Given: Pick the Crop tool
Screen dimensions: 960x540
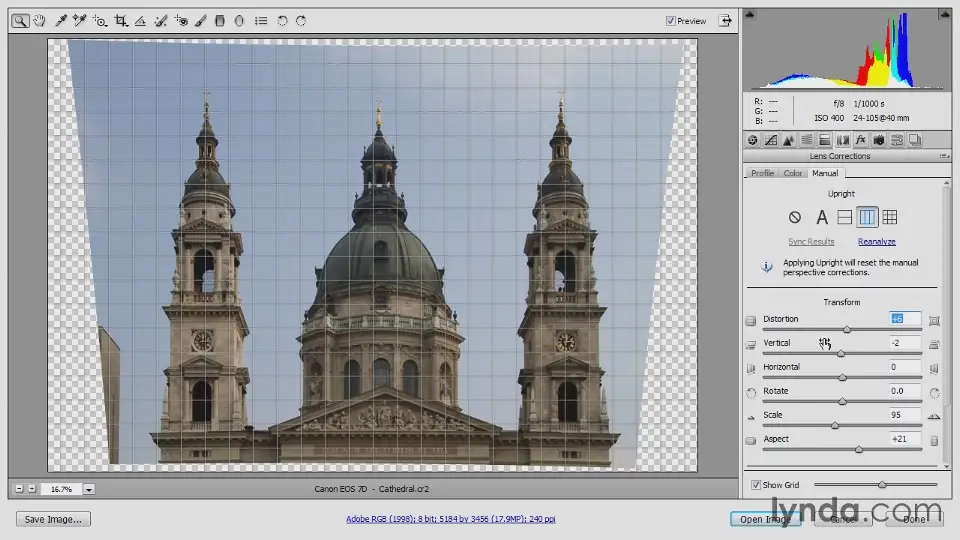Looking at the screenshot, I should point(120,20).
